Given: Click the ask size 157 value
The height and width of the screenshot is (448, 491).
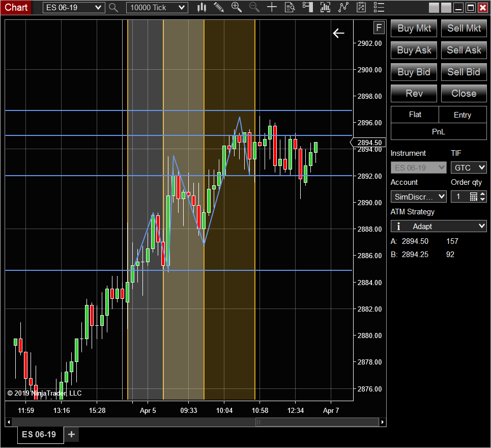Looking at the screenshot, I should point(452,241).
